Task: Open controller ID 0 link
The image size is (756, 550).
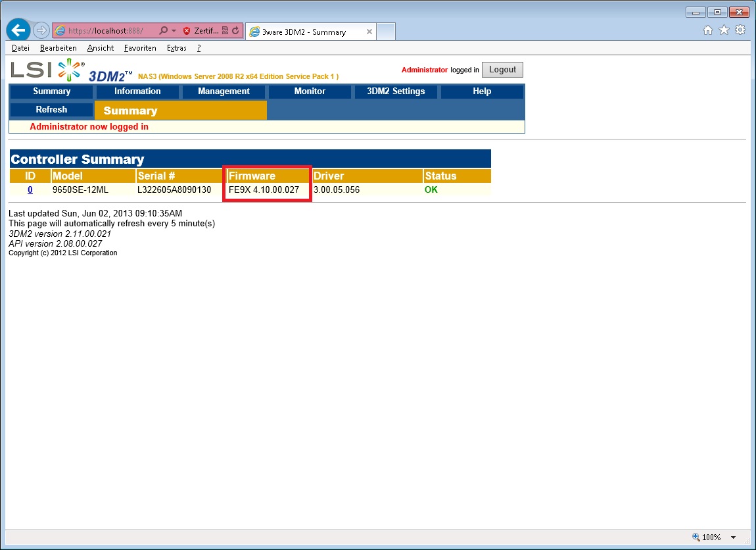Action: [30, 189]
